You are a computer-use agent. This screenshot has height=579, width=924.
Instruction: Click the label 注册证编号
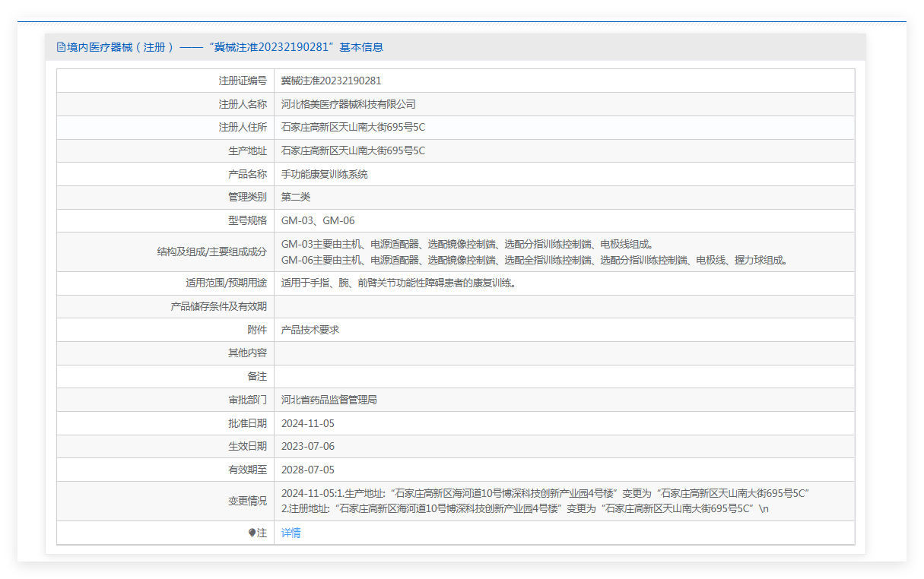[243, 81]
